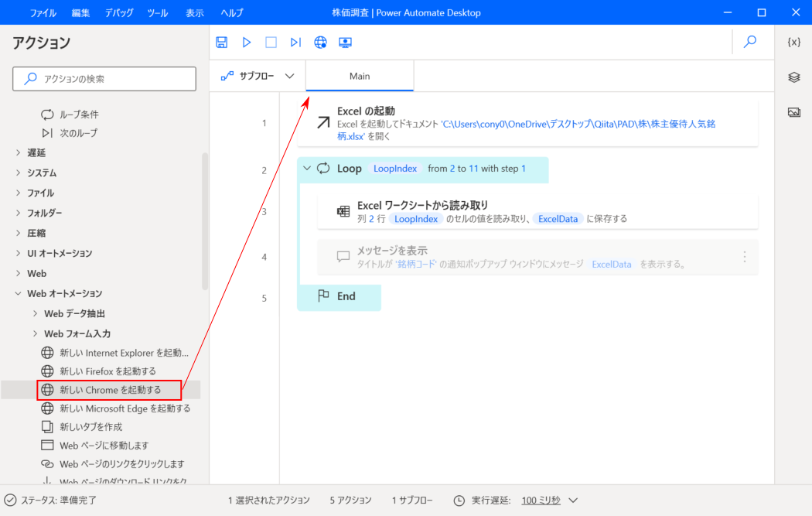The height and width of the screenshot is (516, 812).
Task: Open the flow search magnifier icon
Action: tap(750, 42)
